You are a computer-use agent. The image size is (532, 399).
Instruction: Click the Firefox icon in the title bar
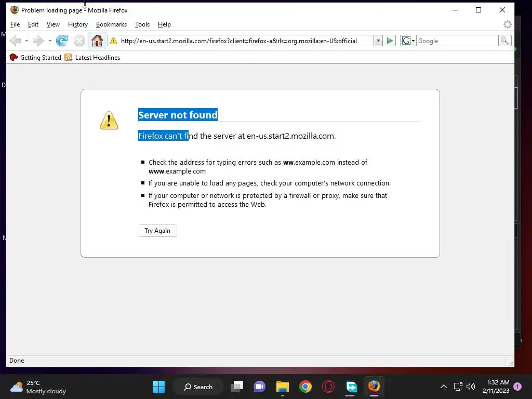coord(14,10)
